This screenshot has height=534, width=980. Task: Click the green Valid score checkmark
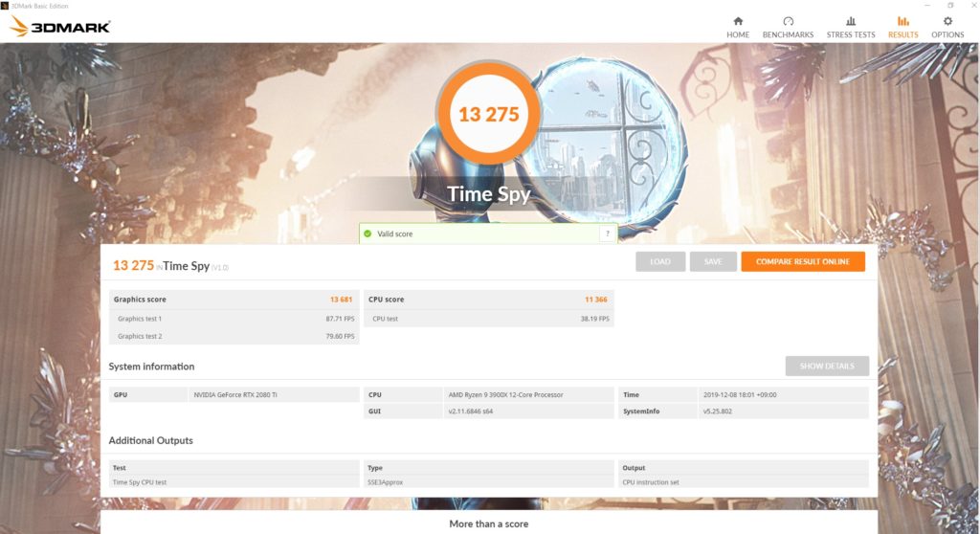pyautogui.click(x=367, y=234)
